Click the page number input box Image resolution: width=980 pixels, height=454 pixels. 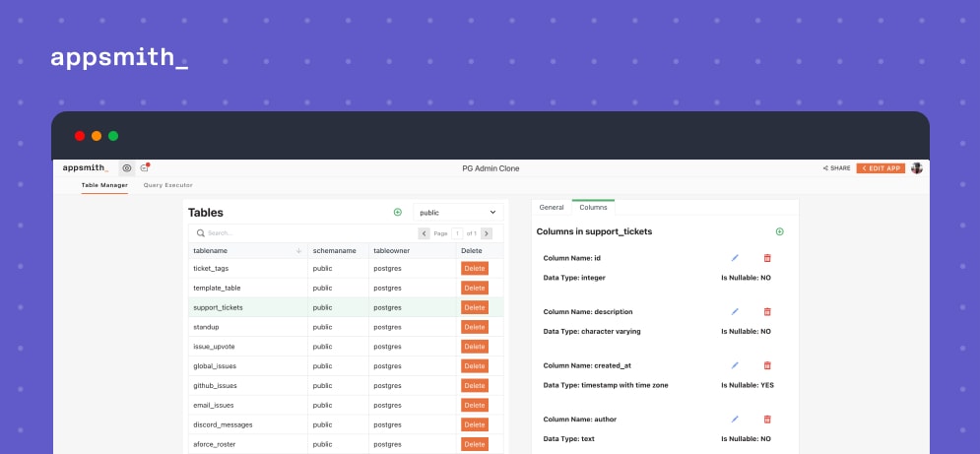tap(458, 233)
